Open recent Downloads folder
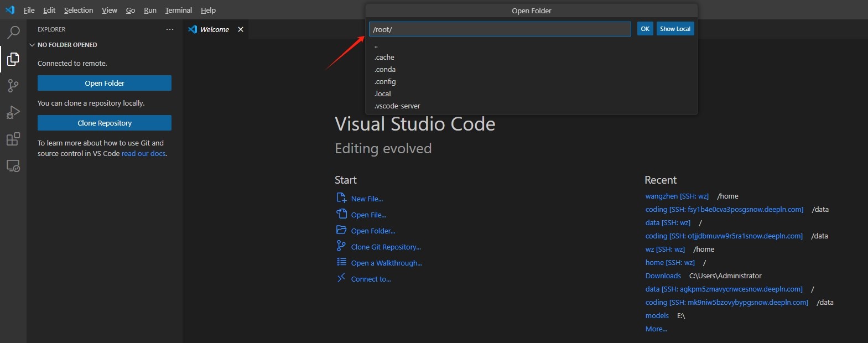Image resolution: width=868 pixels, height=343 pixels. pyautogui.click(x=663, y=276)
